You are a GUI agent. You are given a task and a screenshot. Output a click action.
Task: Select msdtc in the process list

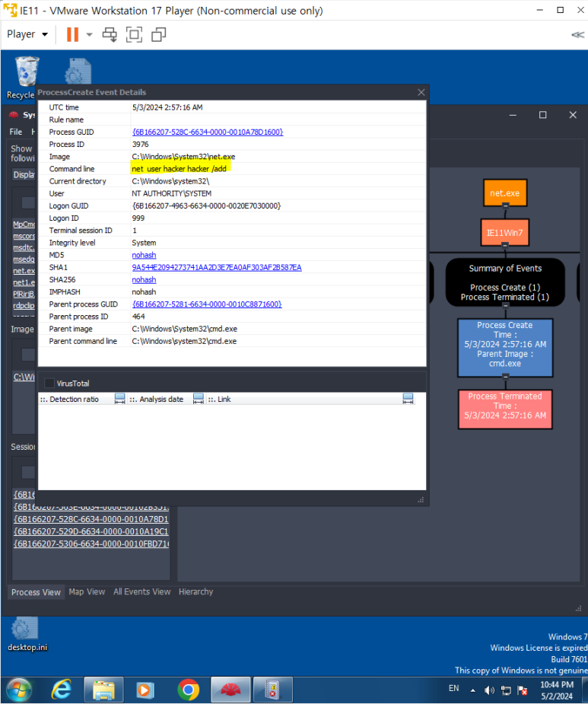pyautogui.click(x=24, y=247)
